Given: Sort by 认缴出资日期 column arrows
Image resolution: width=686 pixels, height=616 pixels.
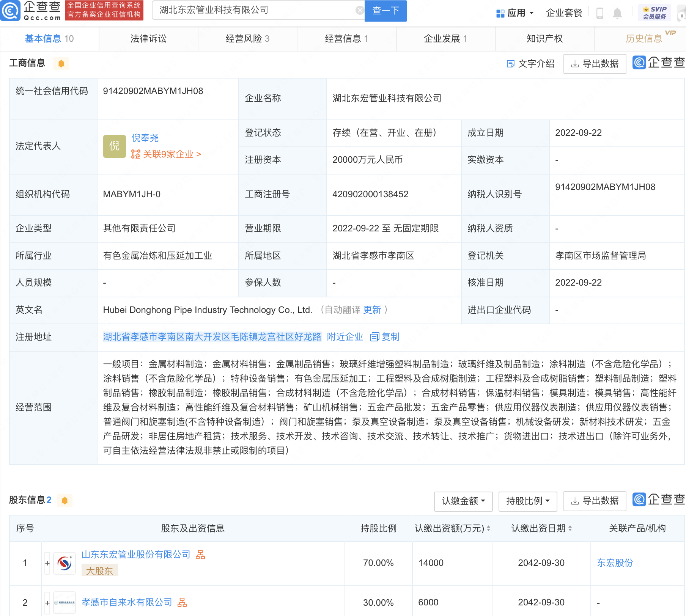Looking at the screenshot, I should [570, 528].
